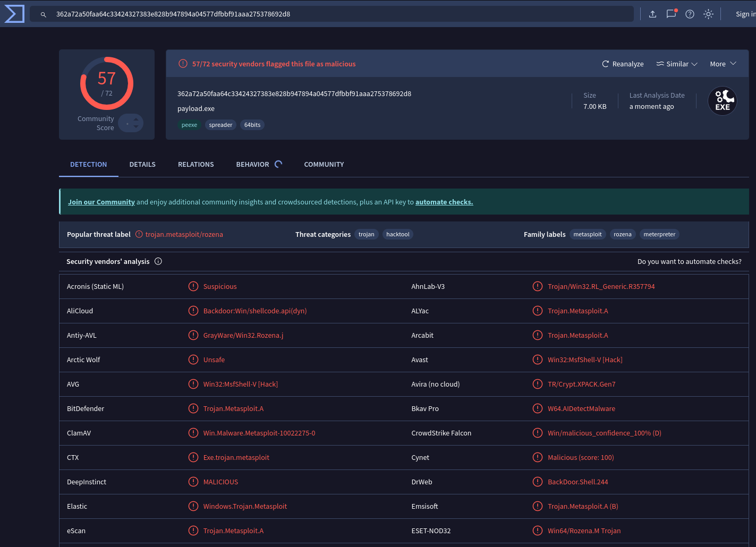
Task: Switch to the RELATIONS tab
Action: [x=196, y=165]
